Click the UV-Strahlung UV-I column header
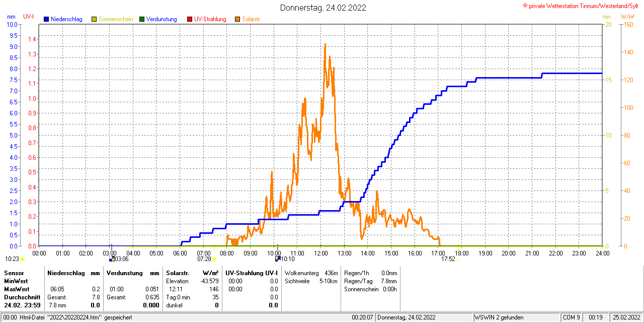The width and height of the screenshot is (644, 323). [x=252, y=273]
